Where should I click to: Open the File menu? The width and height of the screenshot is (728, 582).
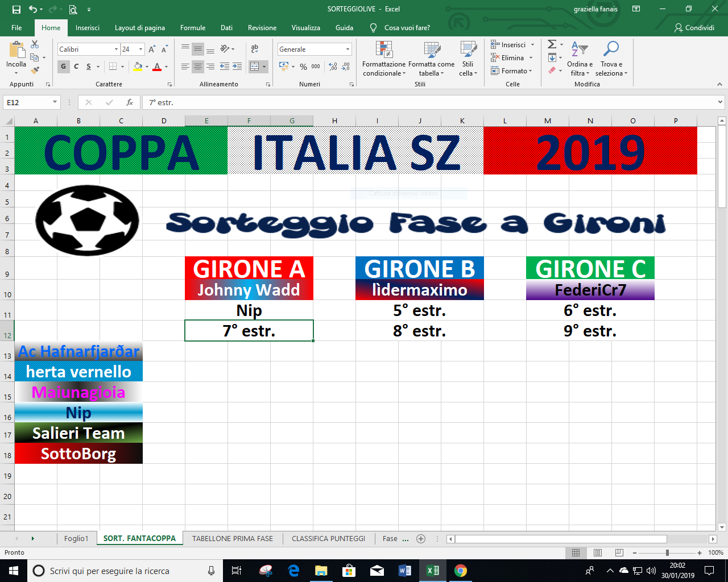pos(16,28)
